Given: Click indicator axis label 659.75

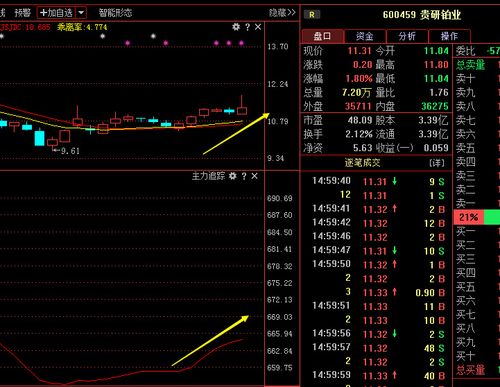Looking at the screenshot, I should pos(279,368).
